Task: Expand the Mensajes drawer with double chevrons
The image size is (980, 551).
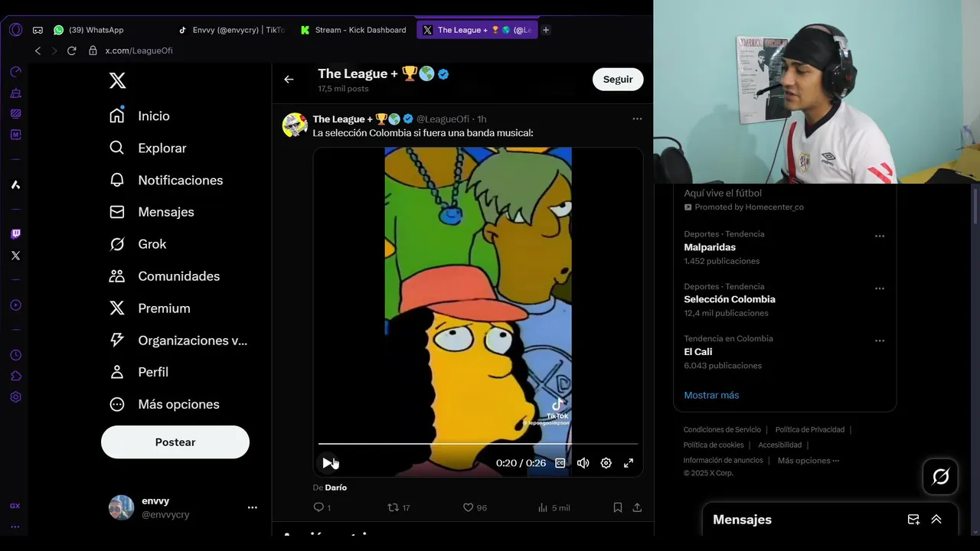Action: click(x=936, y=520)
